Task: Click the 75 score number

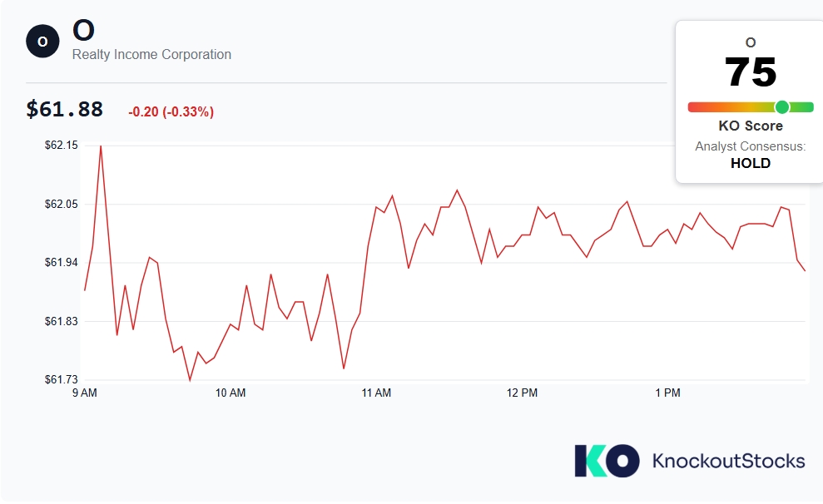Action: pyautogui.click(x=751, y=72)
